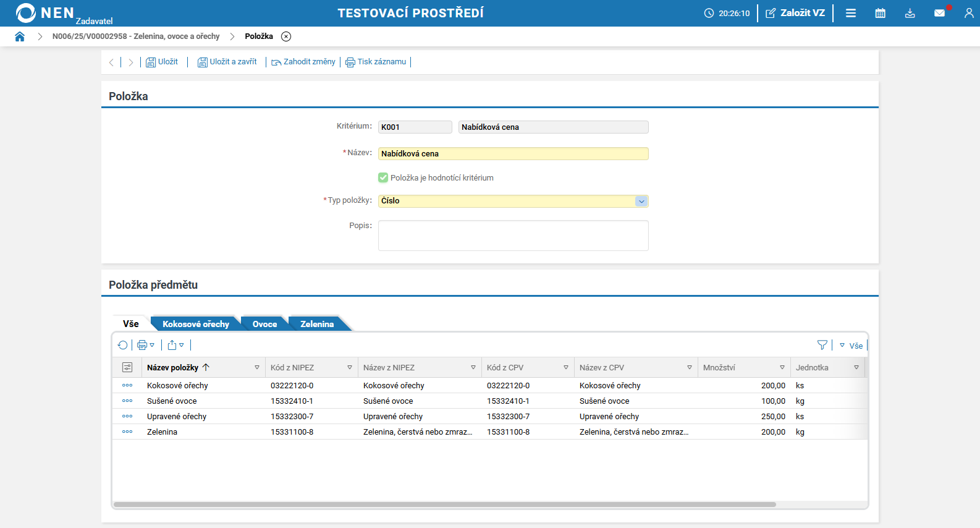Screen dimensions: 980x528
Task: Open filter dropdown on 'Množství' column
Action: click(782, 367)
